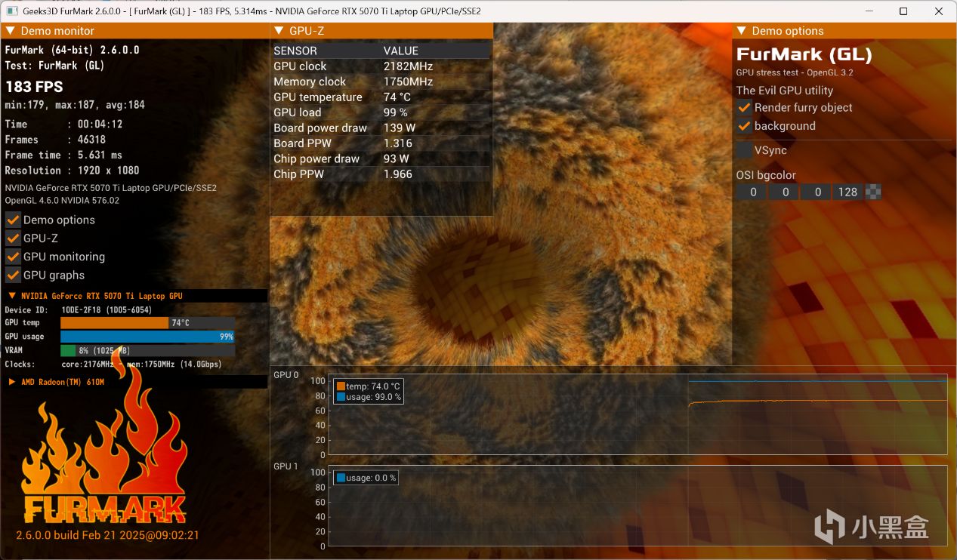This screenshot has height=560, width=957.
Task: Uncheck Demo options checkbox in monitor
Action: click(x=13, y=220)
